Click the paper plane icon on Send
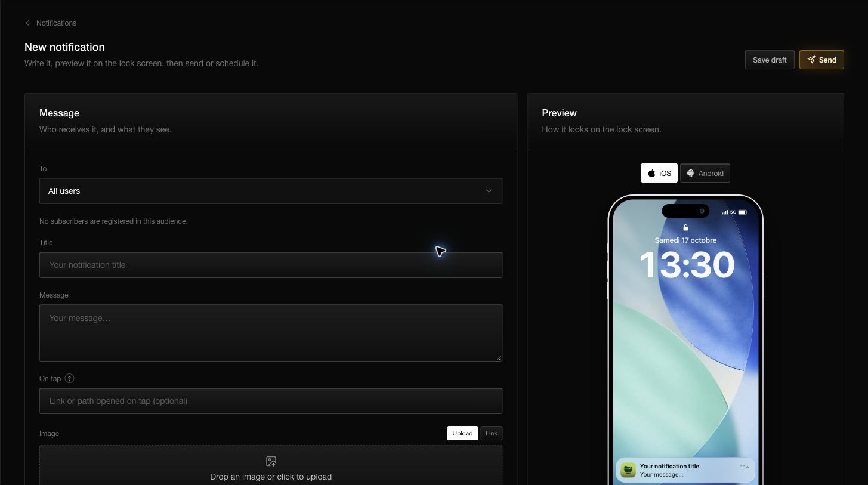 [811, 60]
